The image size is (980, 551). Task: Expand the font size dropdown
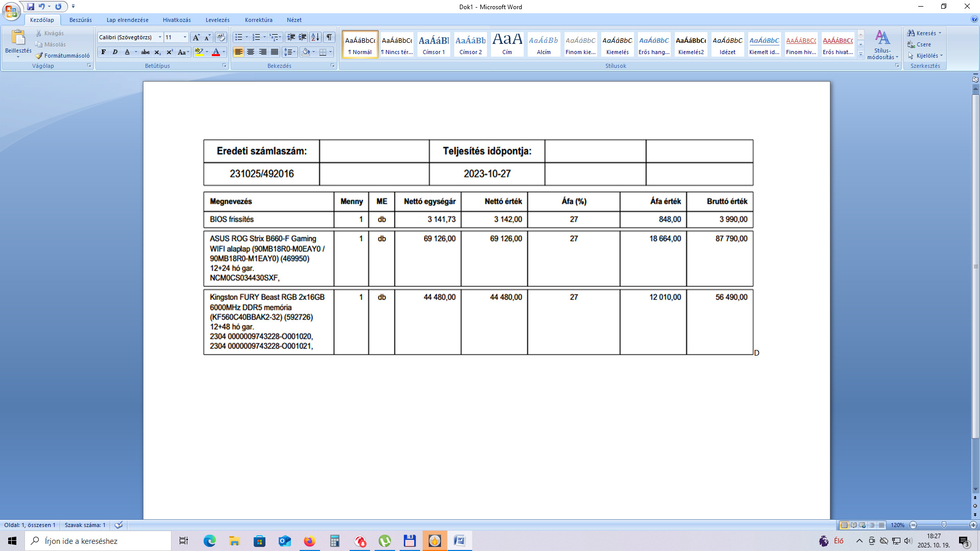click(x=185, y=37)
